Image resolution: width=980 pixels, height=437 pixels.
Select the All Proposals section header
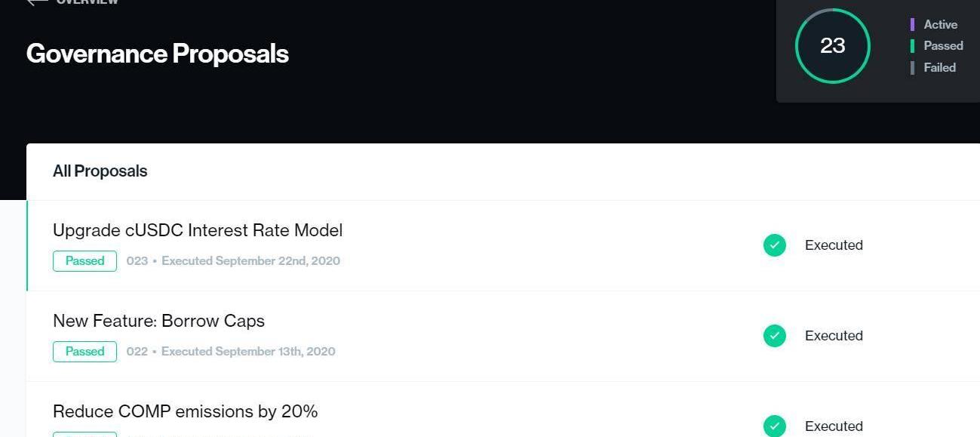coord(100,171)
